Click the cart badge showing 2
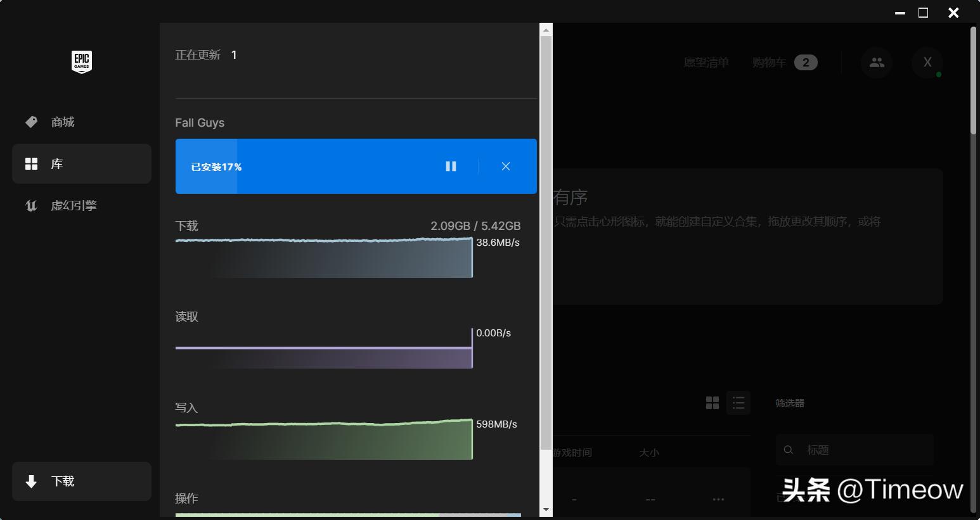Screen dimensions: 980x520 coord(806,63)
